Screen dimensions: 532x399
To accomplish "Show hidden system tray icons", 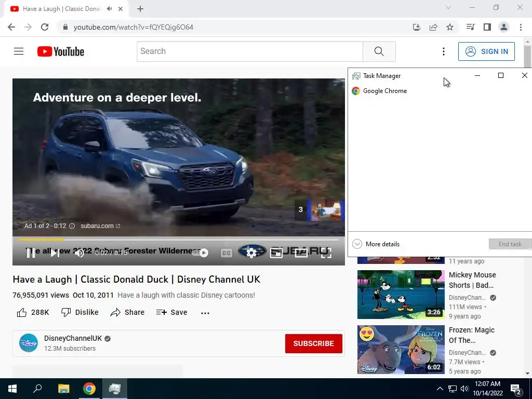I will (440, 389).
